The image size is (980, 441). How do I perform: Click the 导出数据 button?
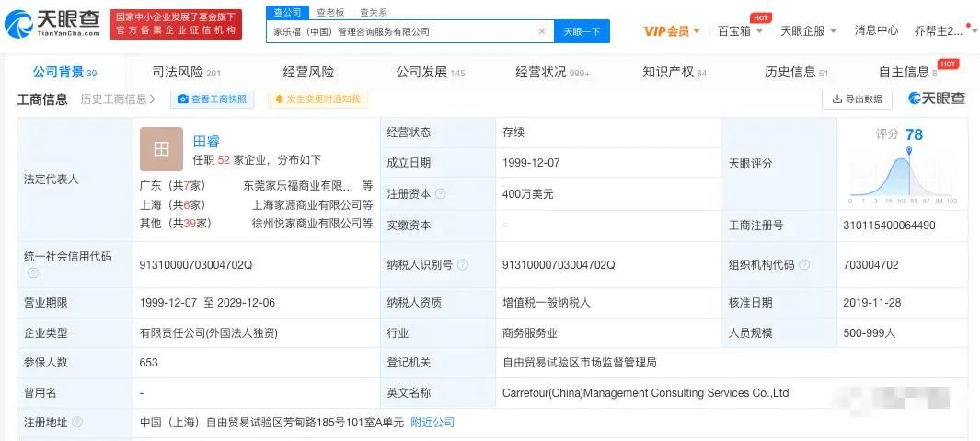click(857, 99)
